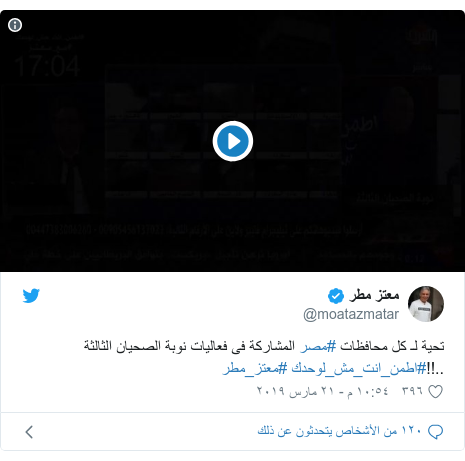
Task: Open the hashtag #اطمن_انت_مش_لوحدك
Action: (359, 369)
